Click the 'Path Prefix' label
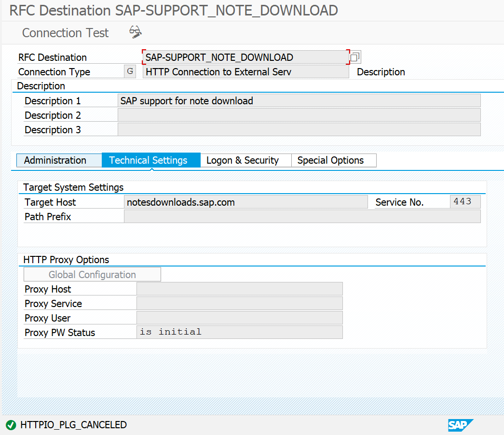This screenshot has width=504, height=435. (x=48, y=217)
